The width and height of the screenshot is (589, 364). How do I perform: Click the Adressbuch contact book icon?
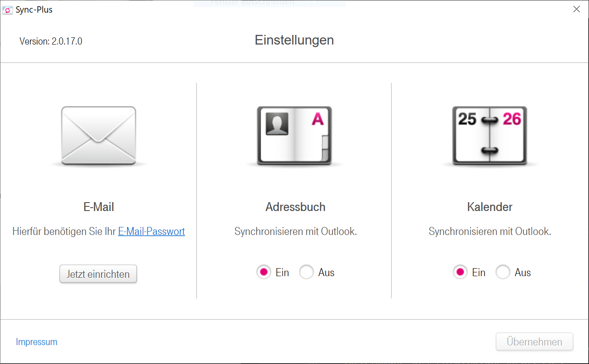tap(294, 135)
